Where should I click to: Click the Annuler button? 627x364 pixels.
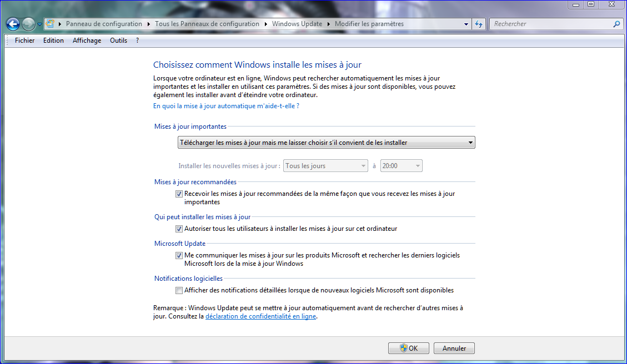tap(454, 348)
